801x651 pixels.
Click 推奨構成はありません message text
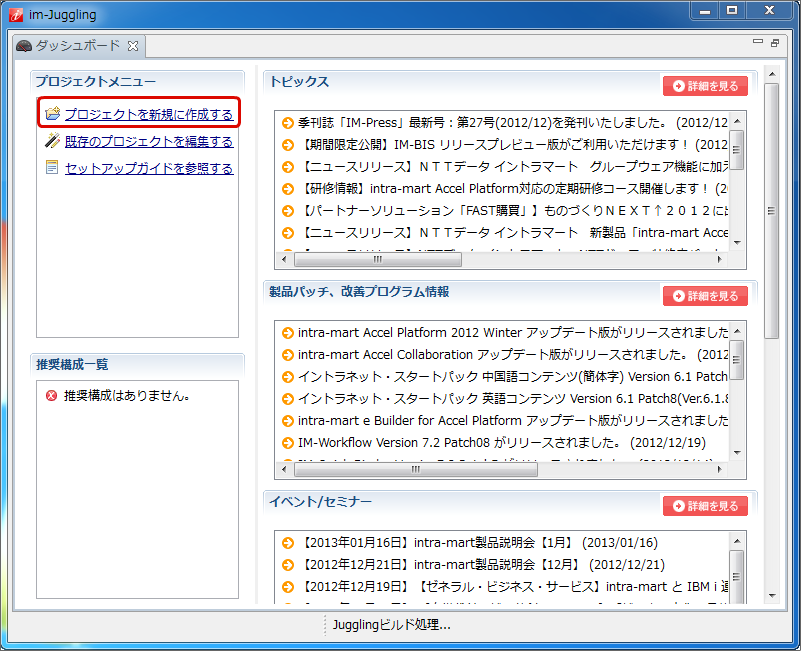(x=127, y=396)
